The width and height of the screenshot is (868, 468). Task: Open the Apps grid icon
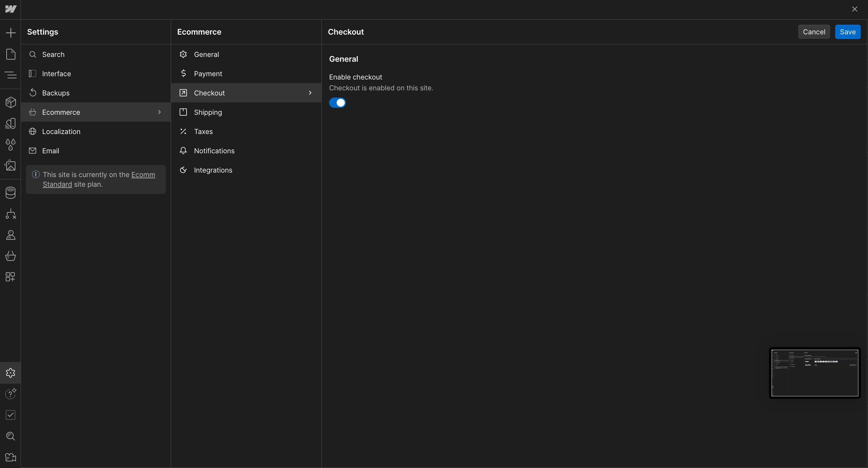[x=11, y=277]
